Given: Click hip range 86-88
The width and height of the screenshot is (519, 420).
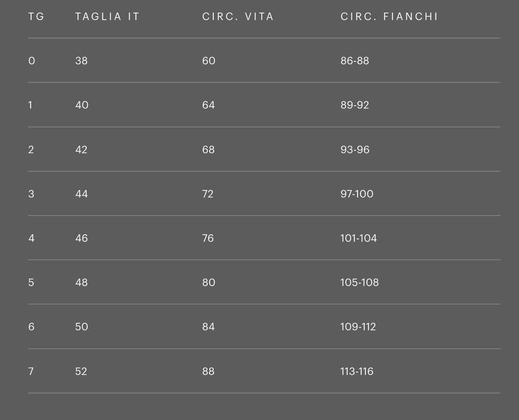Looking at the screenshot, I should 354,61.
